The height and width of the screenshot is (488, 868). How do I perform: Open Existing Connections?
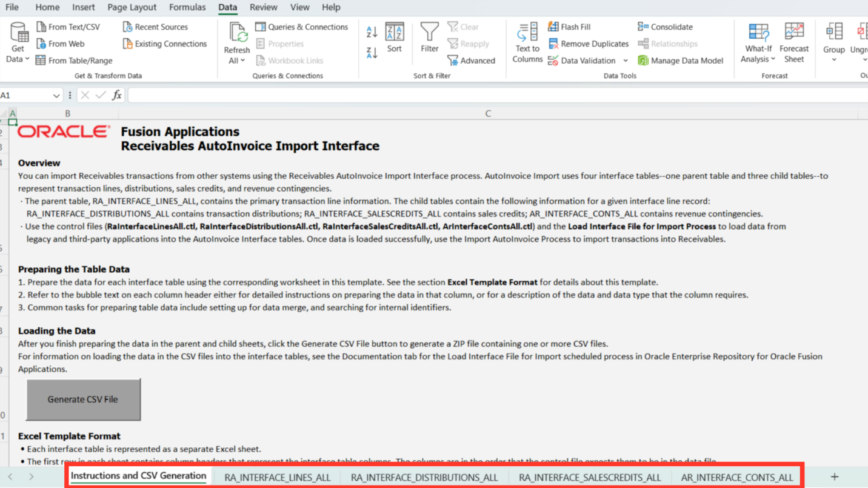[165, 44]
